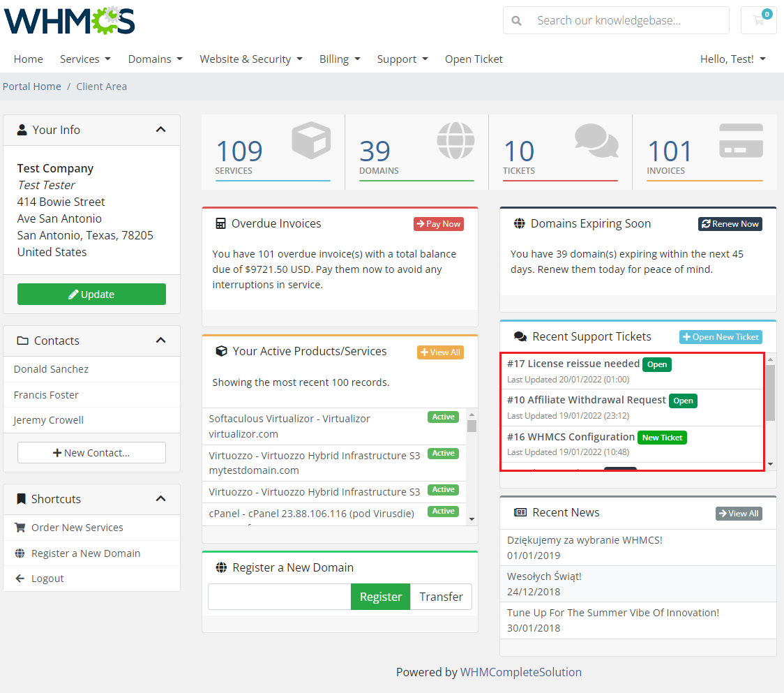Click the Services box icon tile

point(311,140)
